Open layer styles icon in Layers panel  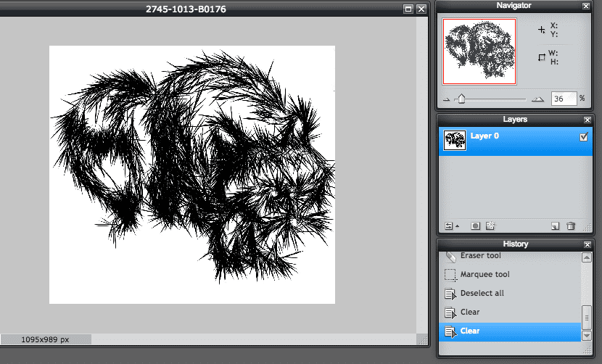point(490,226)
